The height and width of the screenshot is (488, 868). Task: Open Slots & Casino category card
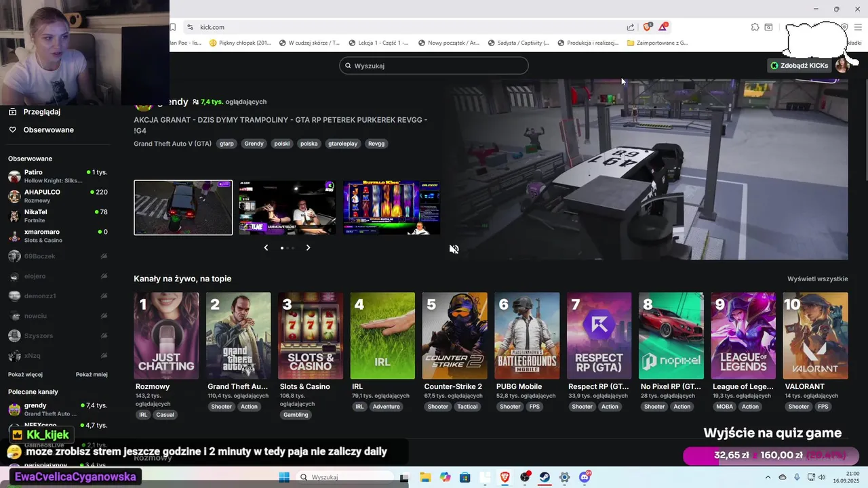point(311,335)
